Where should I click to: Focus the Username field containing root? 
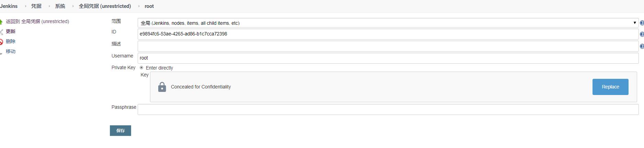[x=388, y=58]
